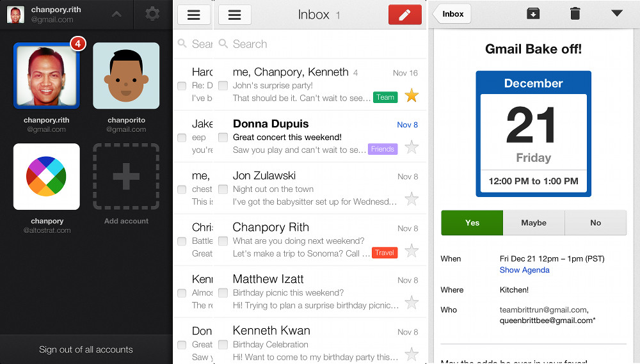This screenshot has height=364, width=640.
Task: Check box in hidden list's Chri row
Action: point(182,241)
